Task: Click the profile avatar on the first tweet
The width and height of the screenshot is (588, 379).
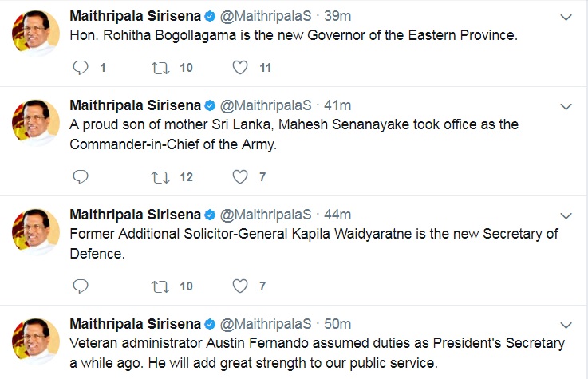Action: (36, 38)
